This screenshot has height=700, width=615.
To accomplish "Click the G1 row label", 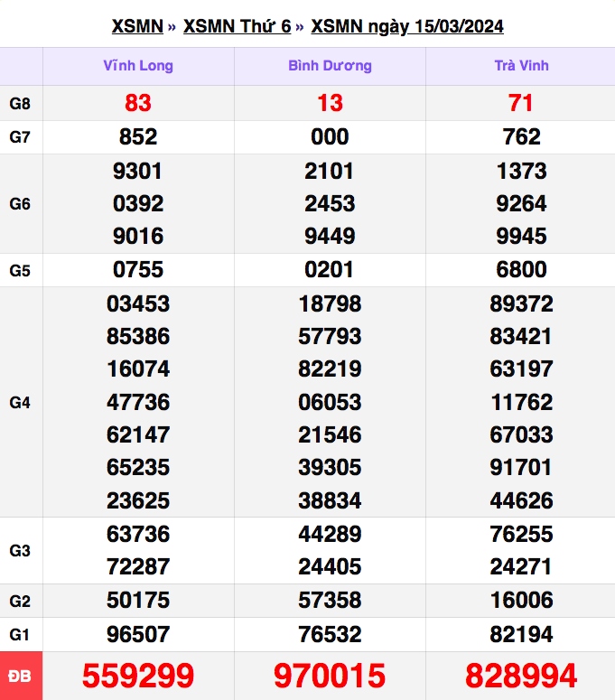I will click(20, 634).
